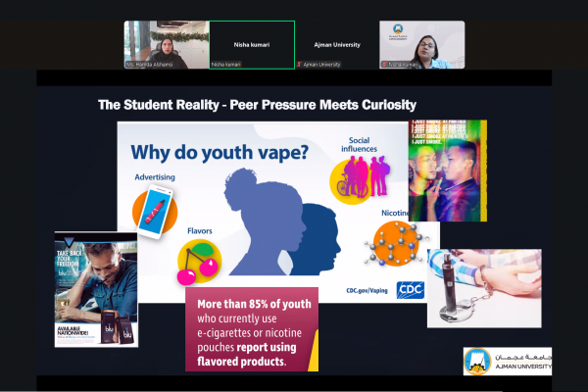Click the 'More than 85% of youth' red box
Screen dimensions: 588x392
(252, 329)
